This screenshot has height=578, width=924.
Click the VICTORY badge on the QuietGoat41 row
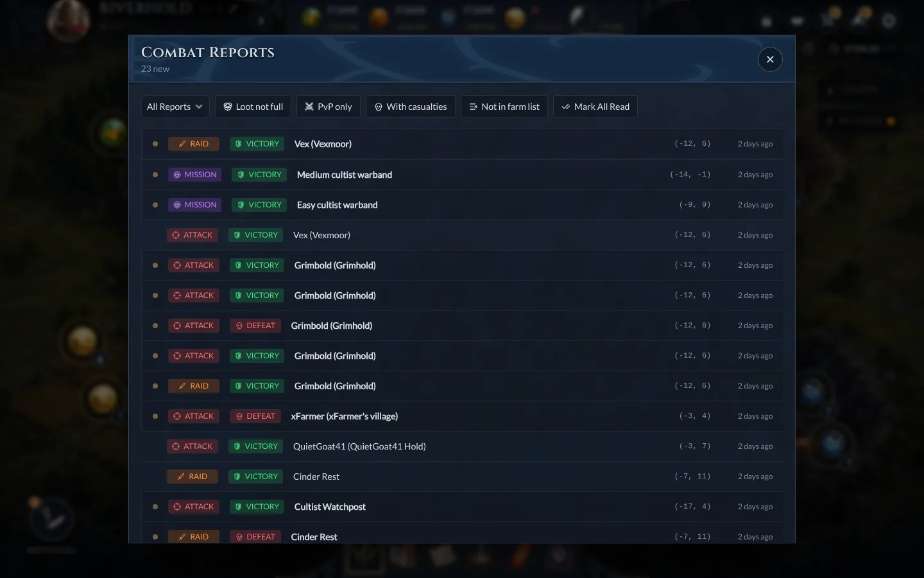point(255,446)
